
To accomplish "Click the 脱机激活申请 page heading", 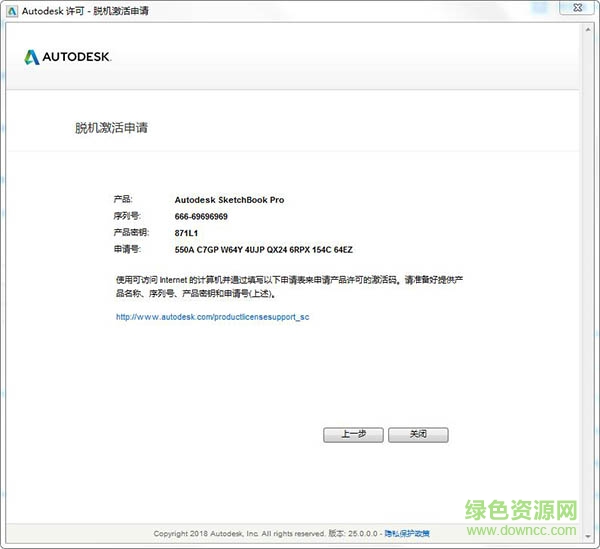I will [x=112, y=128].
